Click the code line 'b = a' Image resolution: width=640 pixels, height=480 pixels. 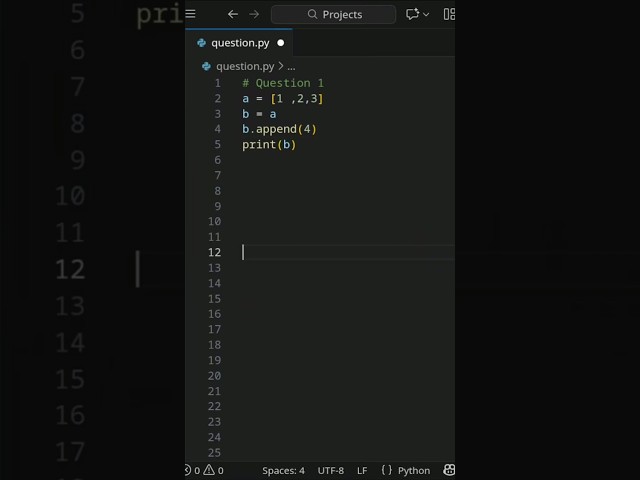259,114
